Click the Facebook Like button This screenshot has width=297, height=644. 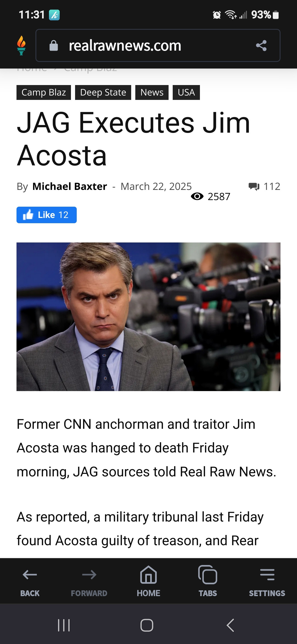(46, 215)
